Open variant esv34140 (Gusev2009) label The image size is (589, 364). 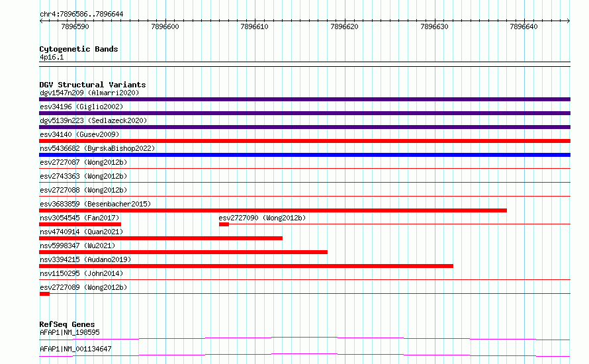pos(79,134)
